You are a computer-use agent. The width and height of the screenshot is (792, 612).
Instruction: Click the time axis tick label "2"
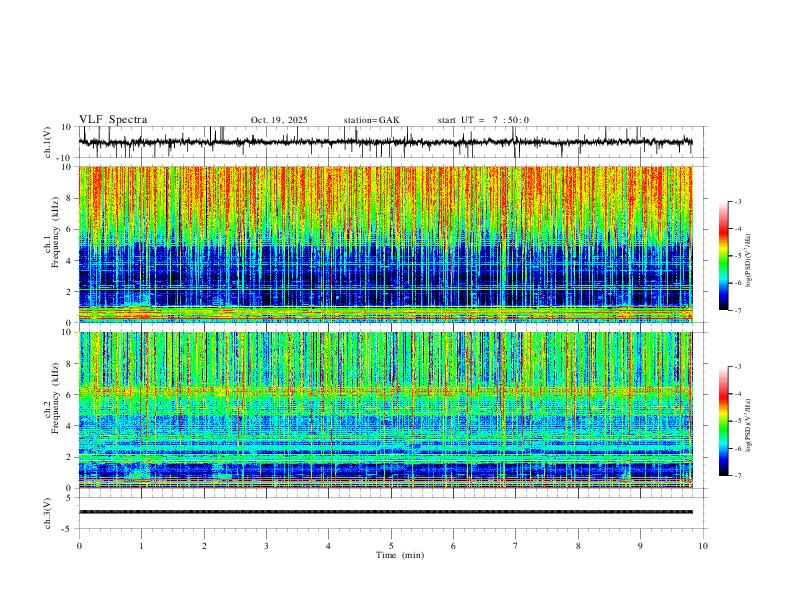pyautogui.click(x=204, y=546)
